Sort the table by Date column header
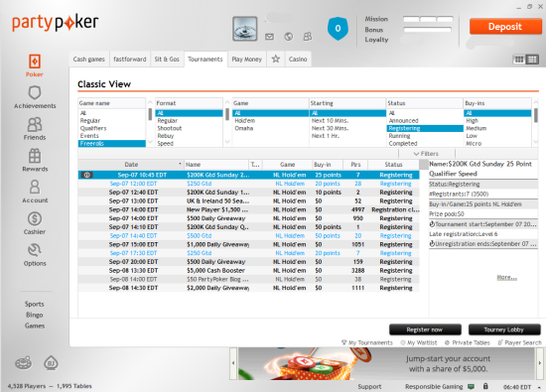 click(x=131, y=165)
